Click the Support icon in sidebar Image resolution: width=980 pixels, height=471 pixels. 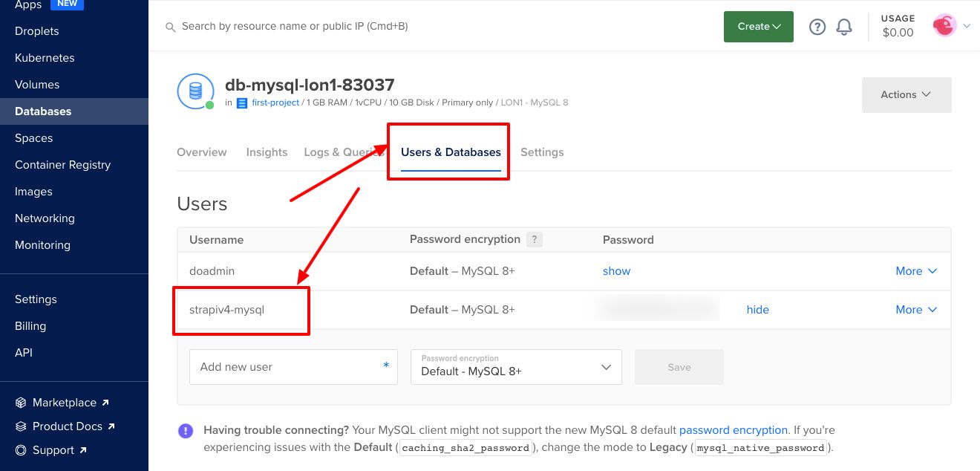point(21,450)
